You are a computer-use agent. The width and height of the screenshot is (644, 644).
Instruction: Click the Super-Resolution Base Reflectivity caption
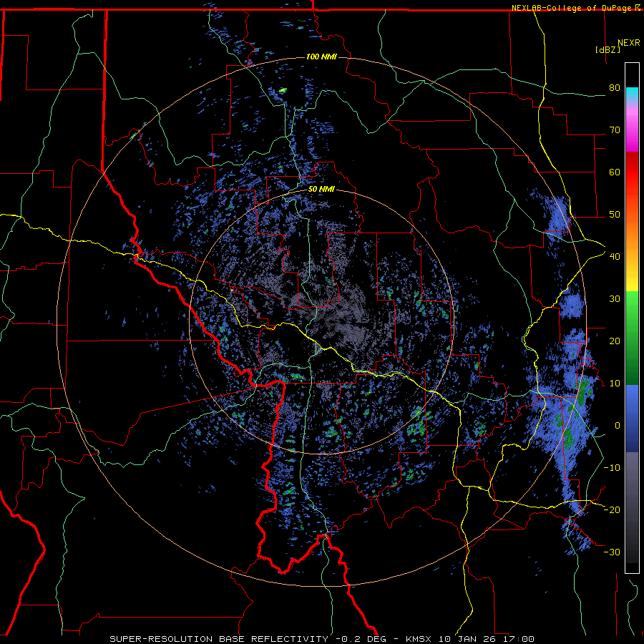click(219, 639)
